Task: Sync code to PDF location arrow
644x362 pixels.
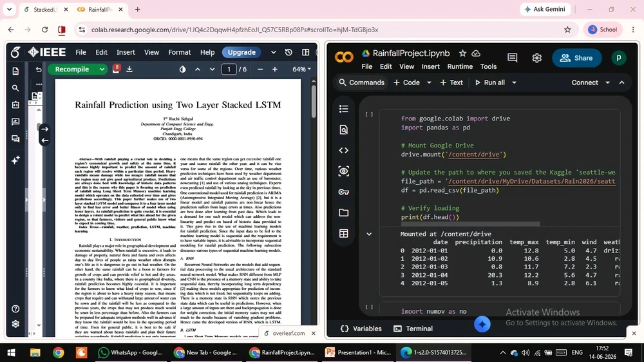Action: [x=45, y=129]
